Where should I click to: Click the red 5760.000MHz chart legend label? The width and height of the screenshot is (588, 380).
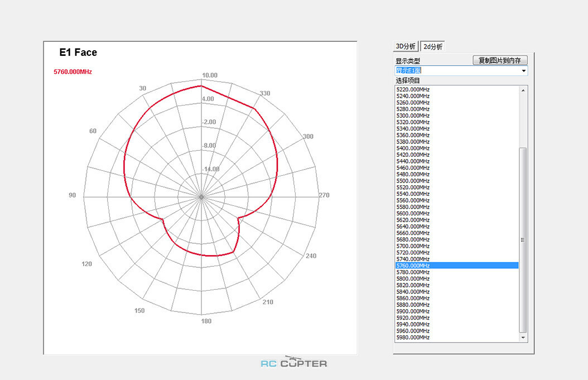click(73, 71)
